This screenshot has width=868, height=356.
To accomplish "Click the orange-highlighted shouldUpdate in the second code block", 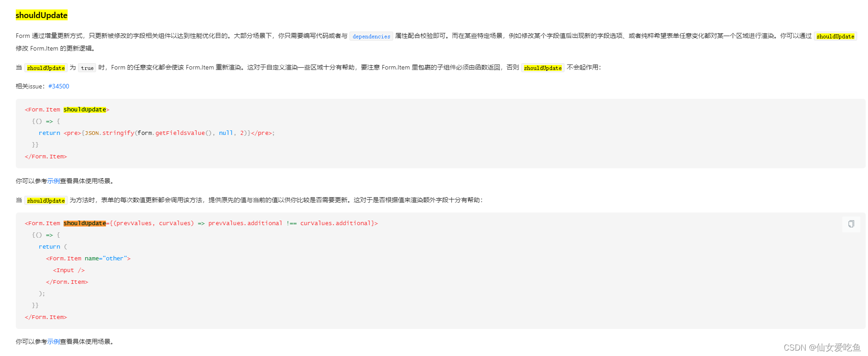I will (85, 223).
